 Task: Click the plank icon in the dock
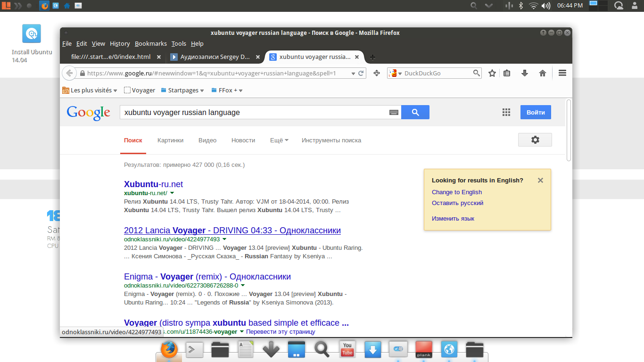coord(424,350)
